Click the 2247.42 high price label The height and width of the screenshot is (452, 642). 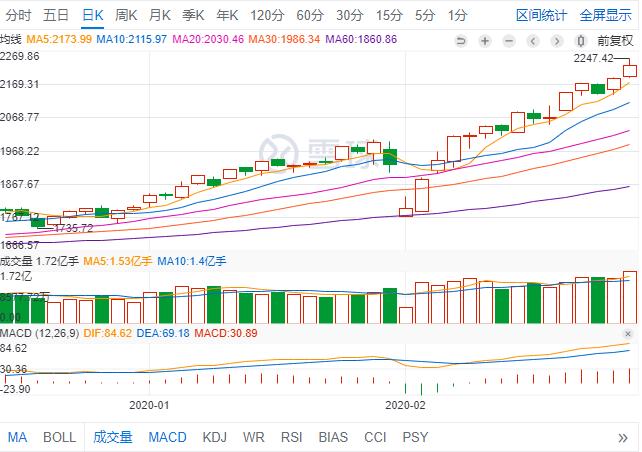(593, 59)
